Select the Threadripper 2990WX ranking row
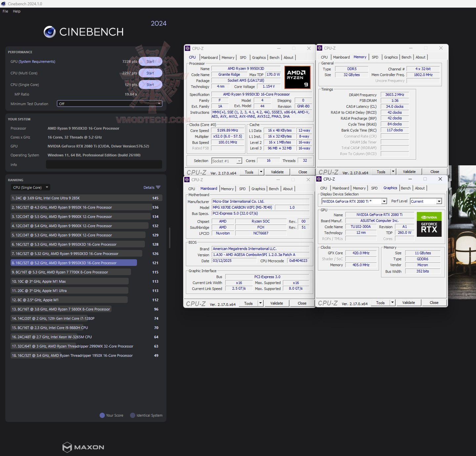Viewport: 476px width, 456px height. (x=86, y=346)
